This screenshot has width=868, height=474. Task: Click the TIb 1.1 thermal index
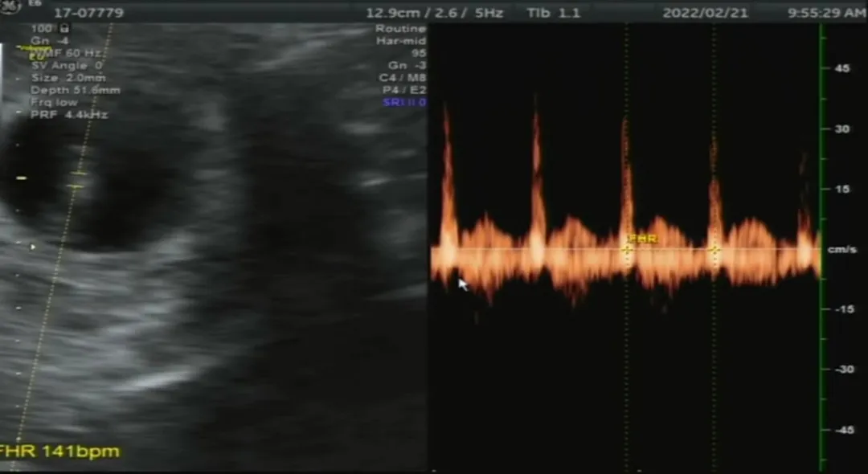point(553,13)
